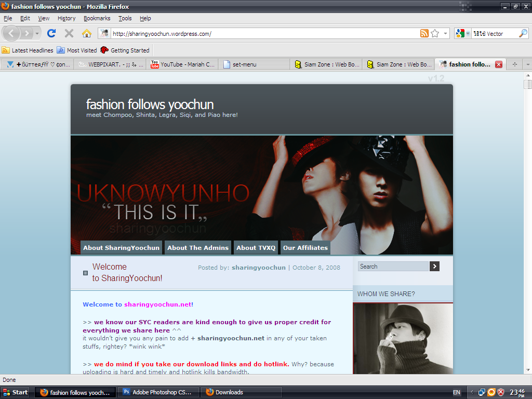Go to the Home page icon
The width and height of the screenshot is (532, 399).
pyautogui.click(x=87, y=33)
